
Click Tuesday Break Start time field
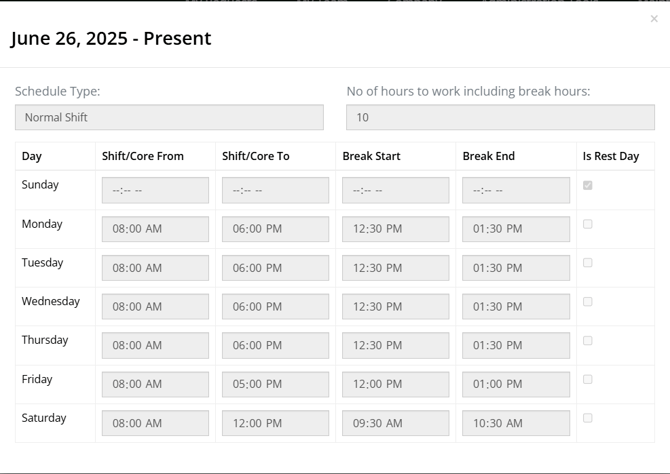[395, 268]
